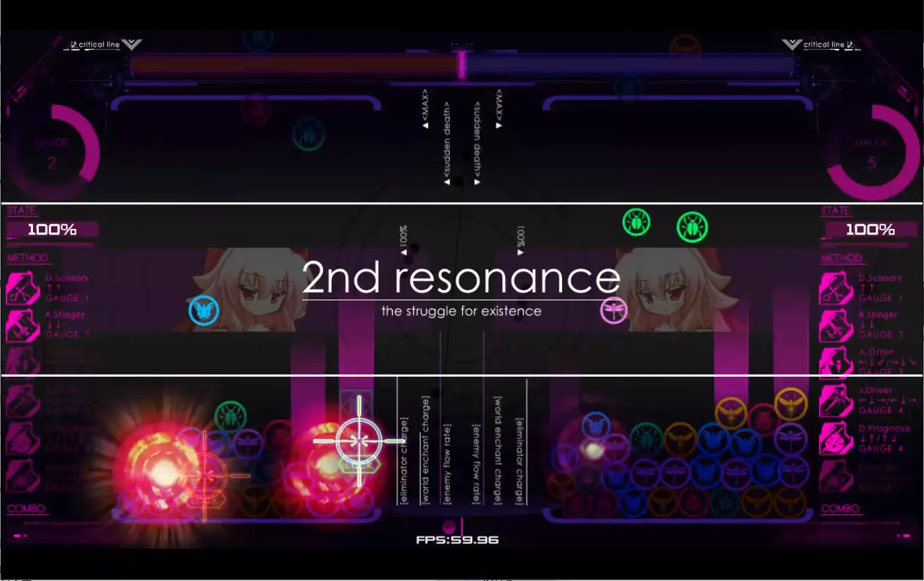Click the rightmost of two falling green beetles
The width and height of the screenshot is (924, 581).
click(x=692, y=226)
